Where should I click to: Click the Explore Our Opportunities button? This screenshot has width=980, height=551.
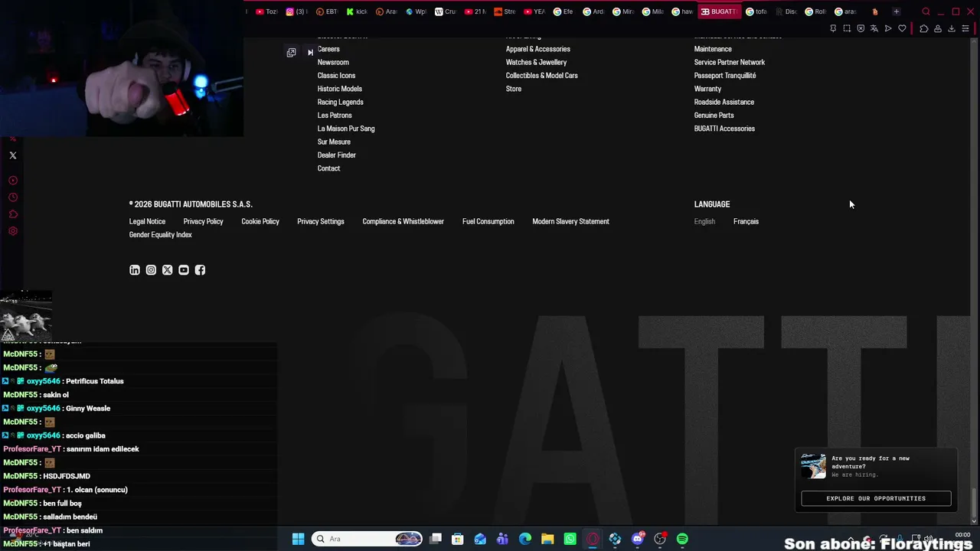coord(876,498)
